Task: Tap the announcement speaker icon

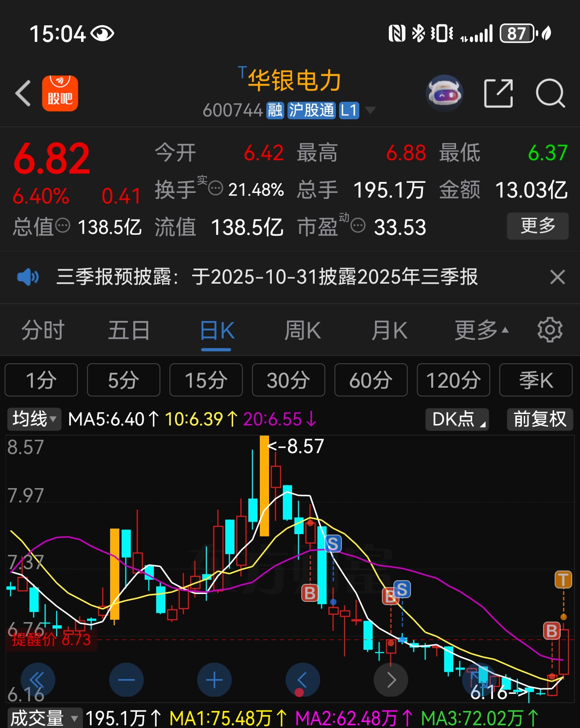Action: 28,277
